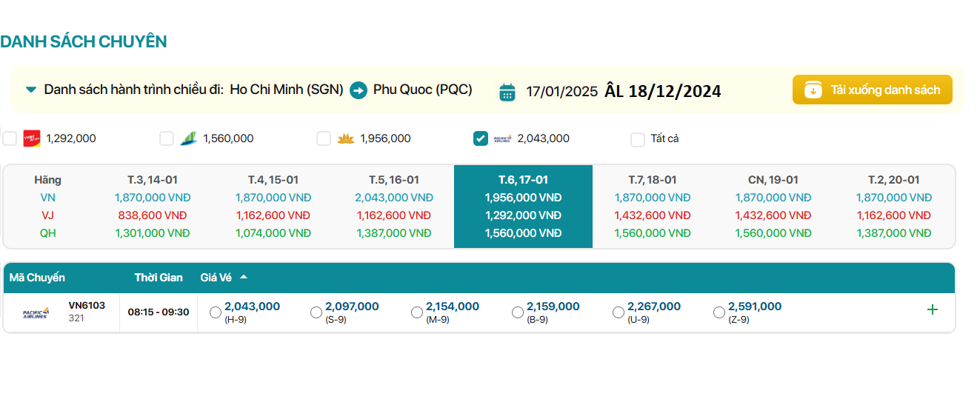Click the Bamboo Airways logo in the filter row
980x419 pixels.
coord(188,138)
